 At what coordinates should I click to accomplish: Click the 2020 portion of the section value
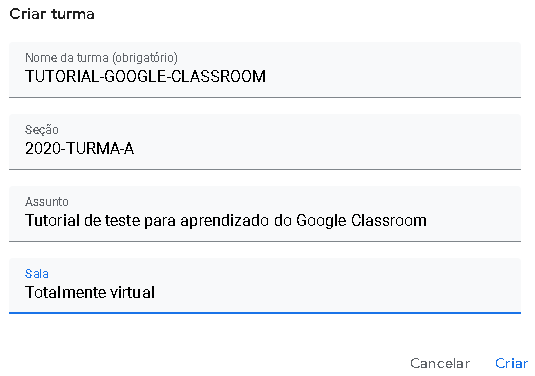43,148
